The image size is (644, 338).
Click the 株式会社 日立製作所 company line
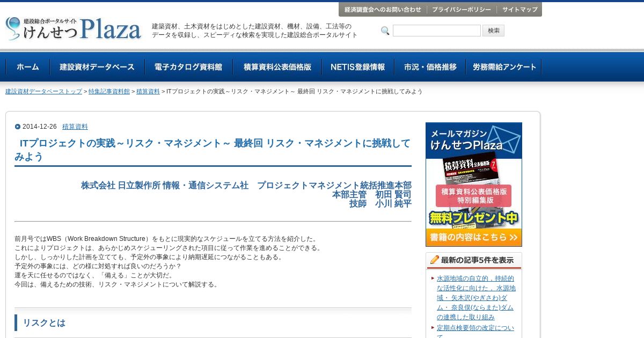(x=246, y=185)
